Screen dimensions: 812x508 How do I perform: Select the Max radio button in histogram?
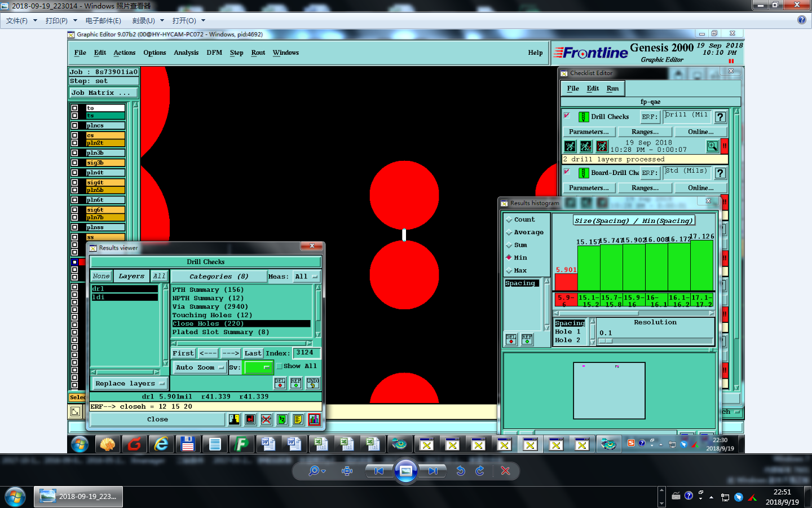tap(509, 270)
